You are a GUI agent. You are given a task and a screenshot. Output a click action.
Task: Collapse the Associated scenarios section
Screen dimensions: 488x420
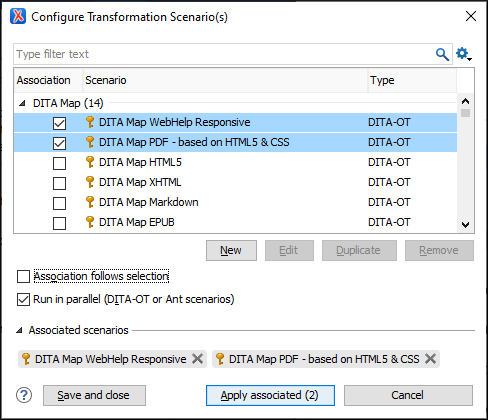click(x=19, y=330)
